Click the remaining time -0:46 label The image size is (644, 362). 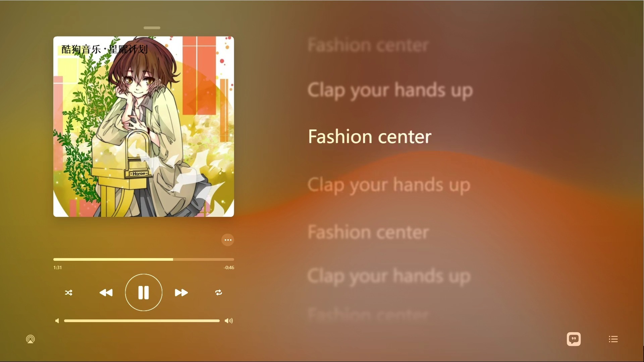pos(229,267)
